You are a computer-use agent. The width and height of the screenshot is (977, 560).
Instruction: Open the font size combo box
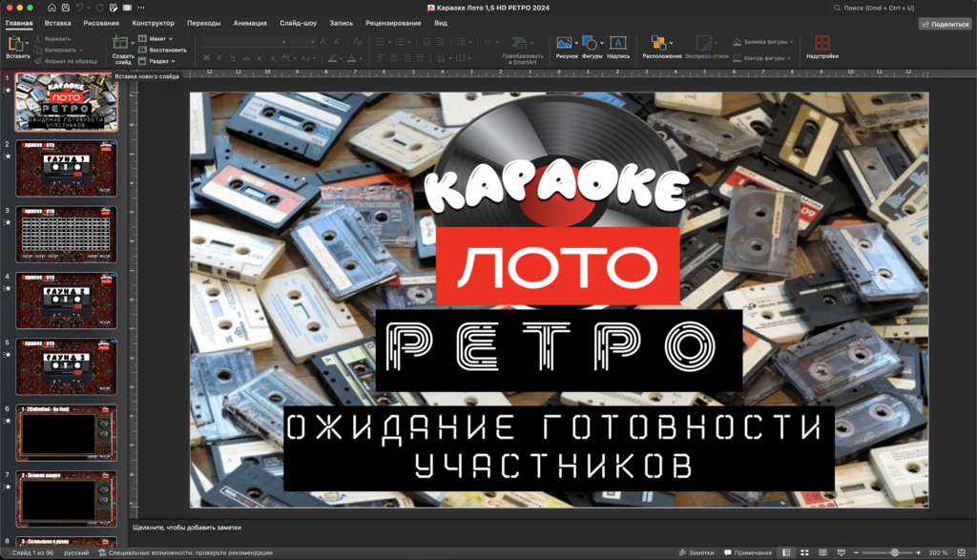pyautogui.click(x=302, y=42)
